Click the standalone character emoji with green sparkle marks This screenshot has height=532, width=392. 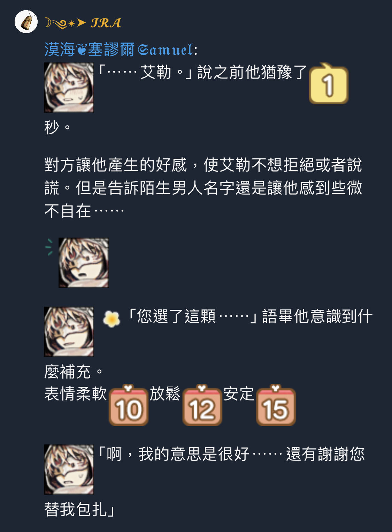pyautogui.click(x=83, y=263)
